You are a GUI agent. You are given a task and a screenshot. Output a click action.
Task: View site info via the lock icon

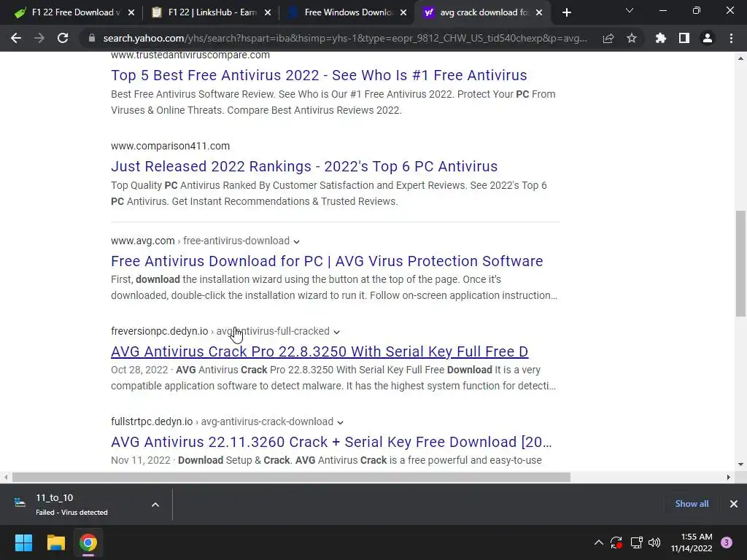[91, 38]
